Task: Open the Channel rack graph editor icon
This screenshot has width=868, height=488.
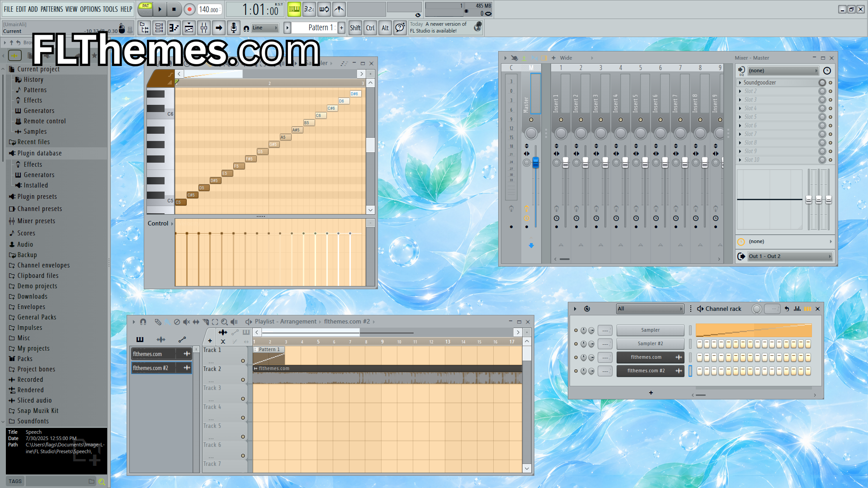Action: click(x=797, y=309)
